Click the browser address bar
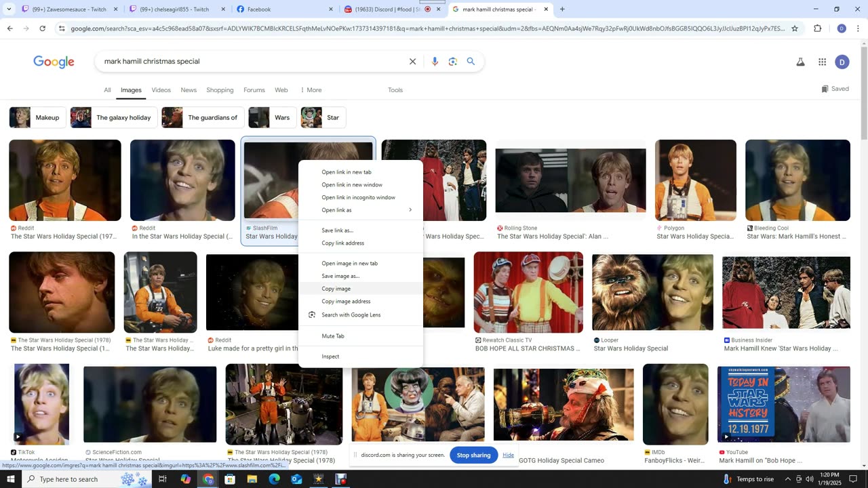The width and height of the screenshot is (868, 488). 427,28
